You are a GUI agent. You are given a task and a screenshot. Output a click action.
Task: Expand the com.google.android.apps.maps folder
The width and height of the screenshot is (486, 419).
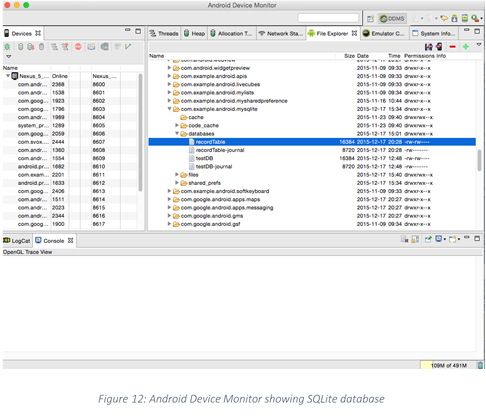[169, 199]
